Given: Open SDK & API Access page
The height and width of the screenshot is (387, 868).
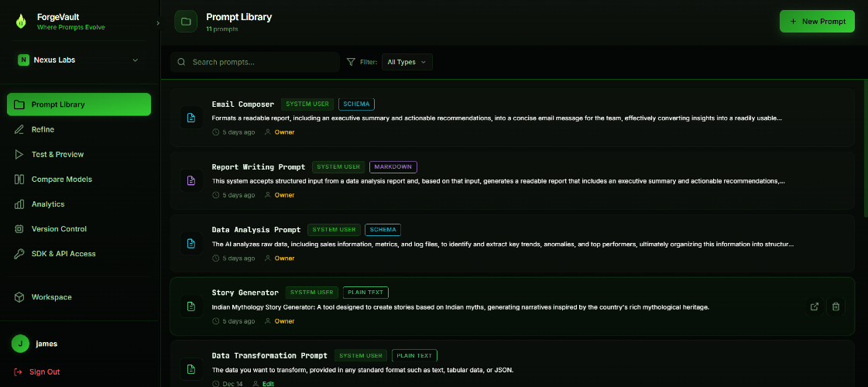Looking at the screenshot, I should click(63, 253).
